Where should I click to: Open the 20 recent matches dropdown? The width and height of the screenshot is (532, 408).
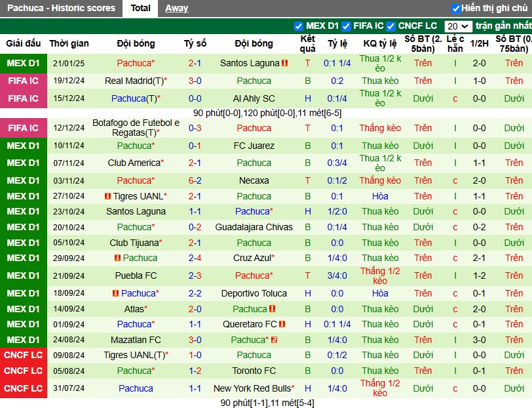point(458,26)
